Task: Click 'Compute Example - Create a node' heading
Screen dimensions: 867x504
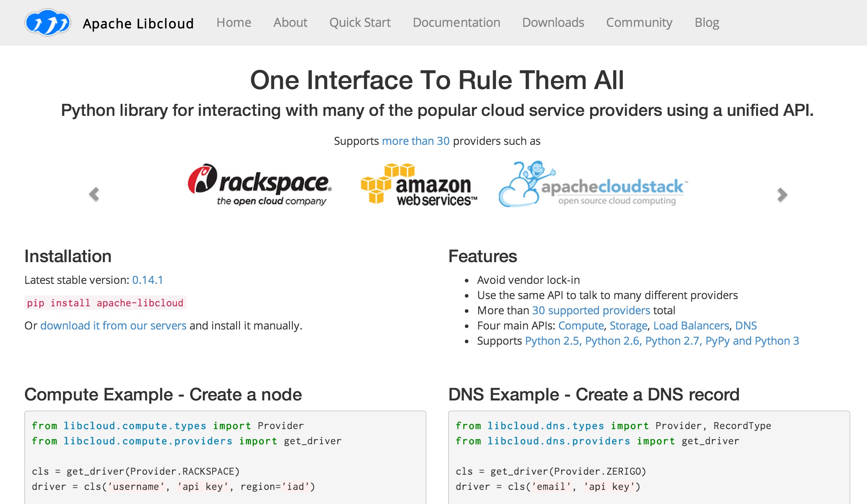Action: [163, 394]
